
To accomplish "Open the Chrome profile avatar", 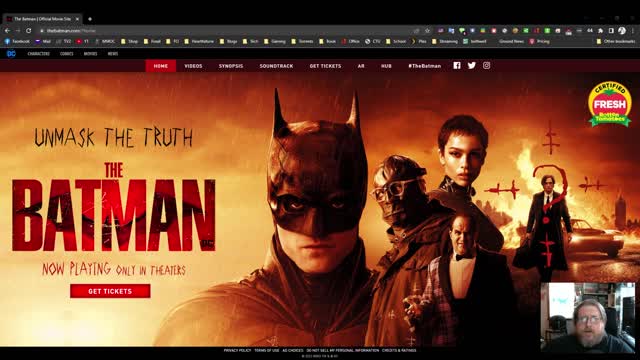I will point(622,31).
